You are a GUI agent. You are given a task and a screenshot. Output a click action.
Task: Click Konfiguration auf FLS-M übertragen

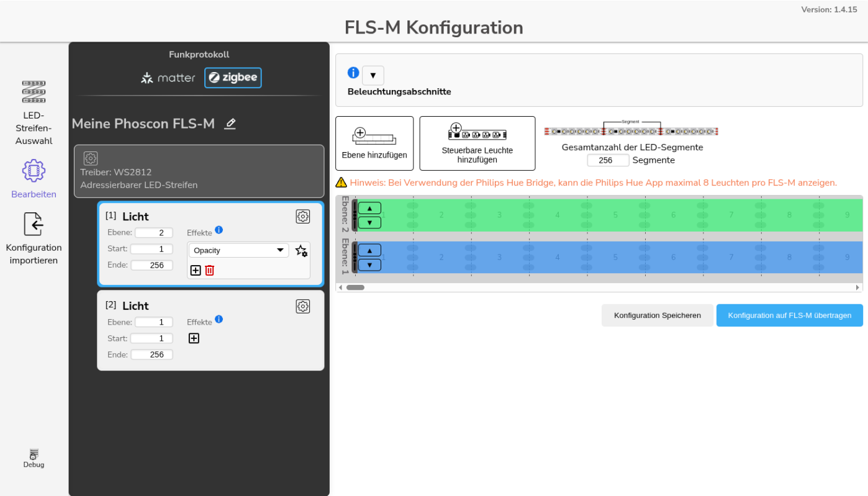pyautogui.click(x=789, y=315)
